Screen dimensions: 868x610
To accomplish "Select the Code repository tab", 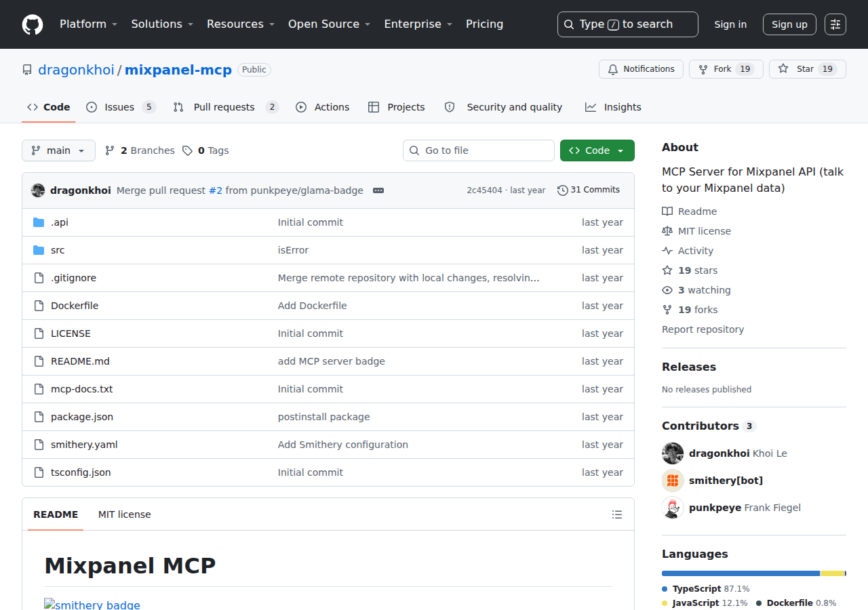I will pos(48,107).
